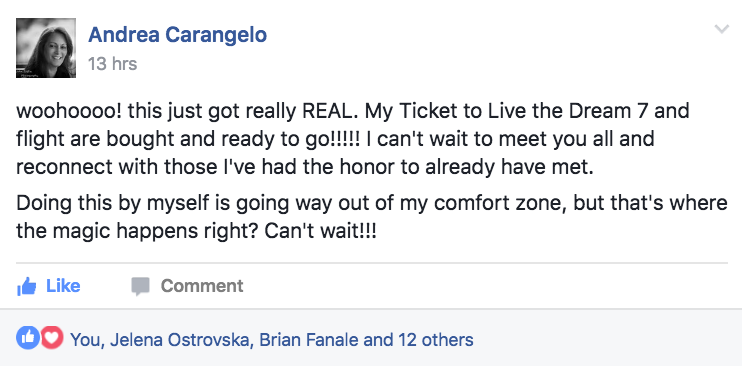Click the Comment speech bubble icon
This screenshot has height=366, width=742.
[140, 286]
